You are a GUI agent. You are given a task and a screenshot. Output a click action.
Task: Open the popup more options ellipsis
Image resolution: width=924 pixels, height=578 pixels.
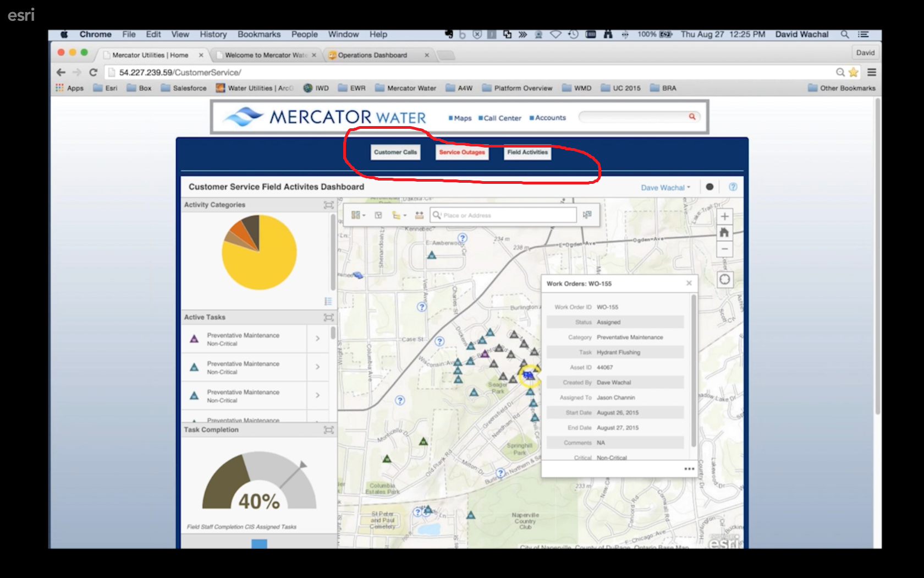(x=689, y=469)
